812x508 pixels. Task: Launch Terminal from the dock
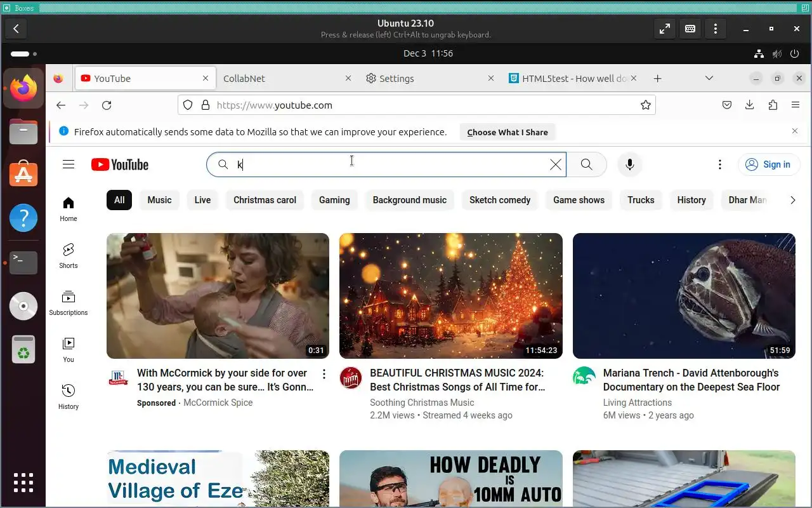[23, 262]
